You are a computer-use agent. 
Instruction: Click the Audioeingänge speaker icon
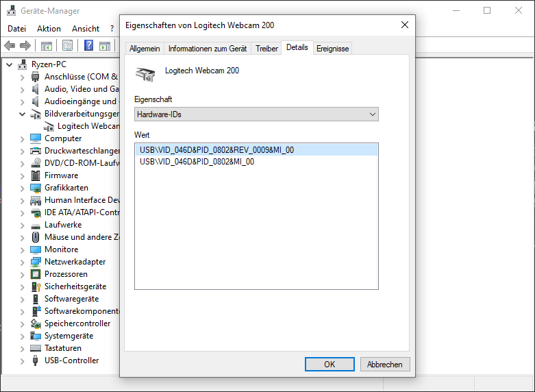tap(35, 101)
